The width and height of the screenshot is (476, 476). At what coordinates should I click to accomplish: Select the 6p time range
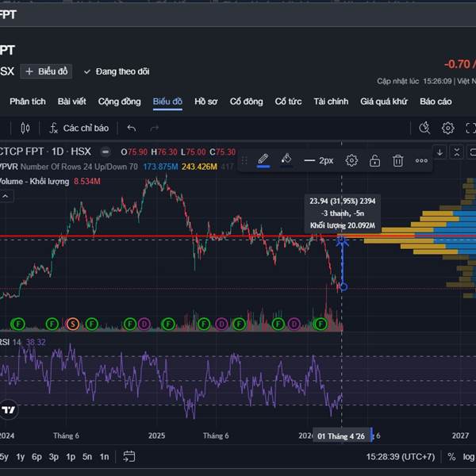pos(36,457)
